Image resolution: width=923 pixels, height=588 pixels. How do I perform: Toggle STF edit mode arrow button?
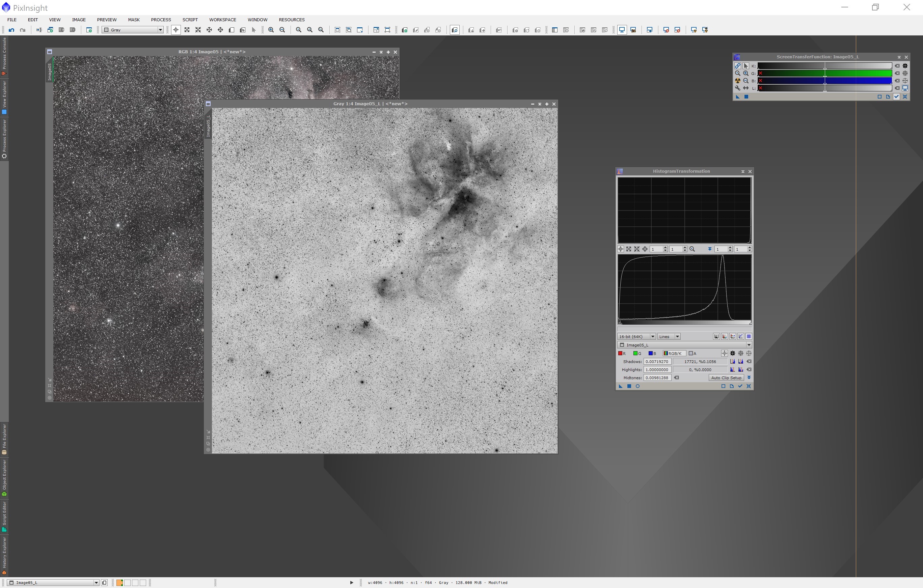pos(745,66)
